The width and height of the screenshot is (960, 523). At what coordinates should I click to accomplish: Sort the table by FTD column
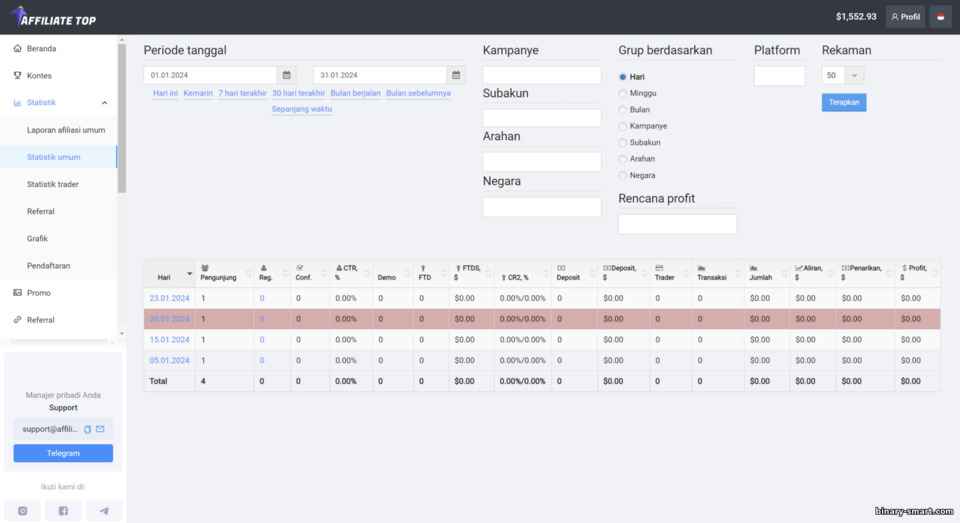coord(431,273)
